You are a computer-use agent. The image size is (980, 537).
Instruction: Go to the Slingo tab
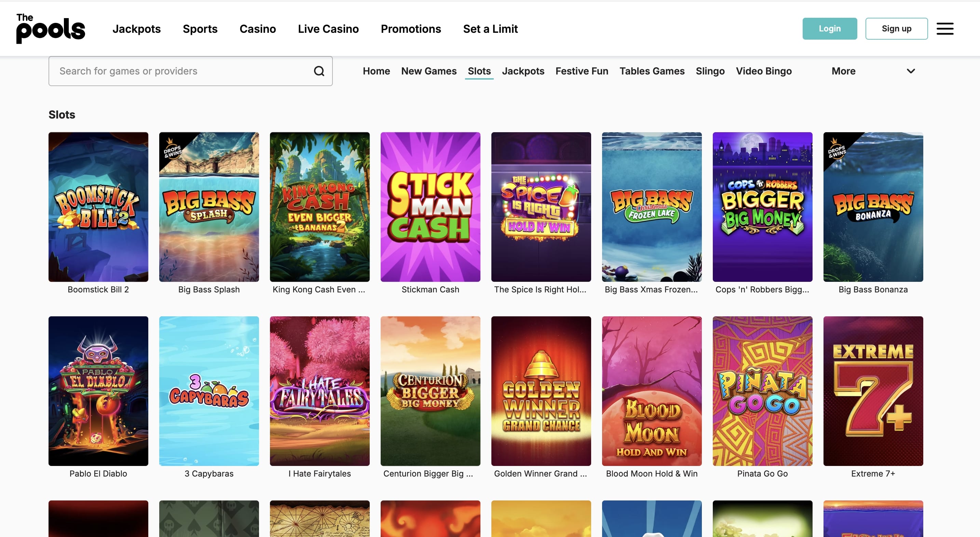click(710, 71)
